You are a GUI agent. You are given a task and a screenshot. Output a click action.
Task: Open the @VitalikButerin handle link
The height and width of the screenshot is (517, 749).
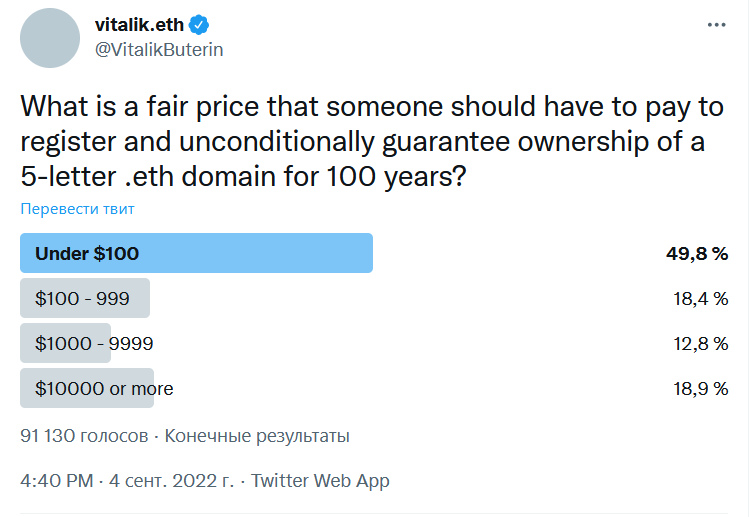tap(158, 49)
